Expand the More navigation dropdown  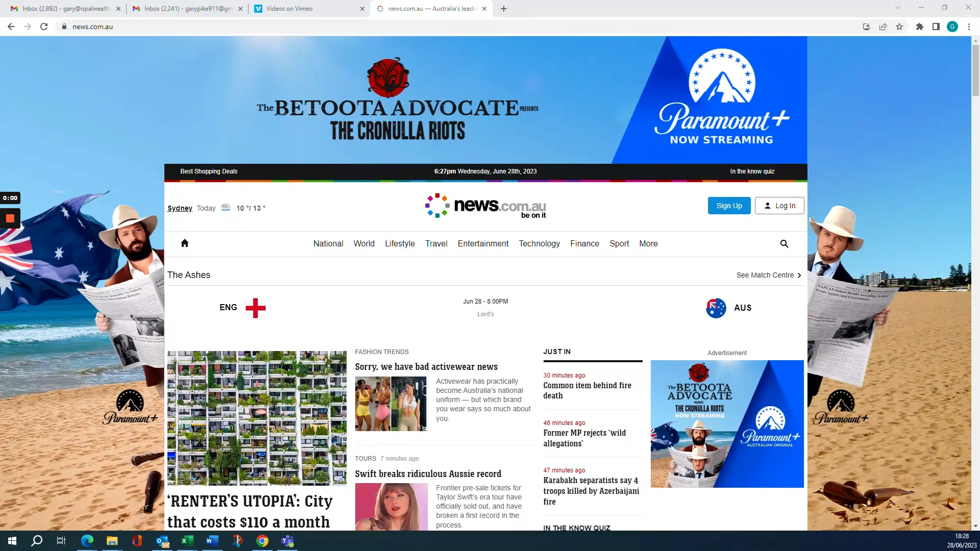[648, 244]
